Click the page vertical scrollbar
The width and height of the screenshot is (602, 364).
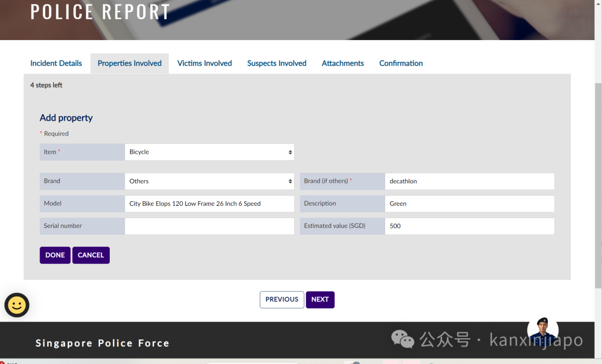click(x=598, y=185)
